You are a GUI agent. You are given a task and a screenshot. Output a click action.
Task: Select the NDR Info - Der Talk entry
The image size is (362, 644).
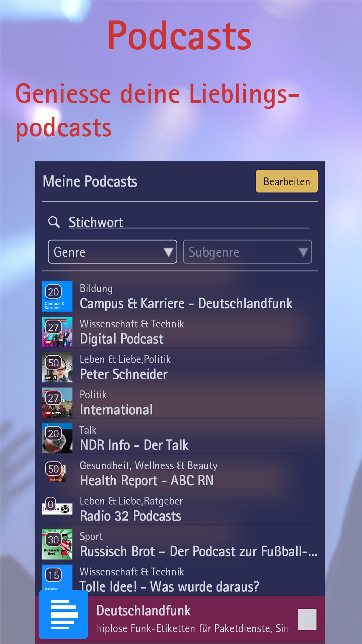tap(134, 445)
